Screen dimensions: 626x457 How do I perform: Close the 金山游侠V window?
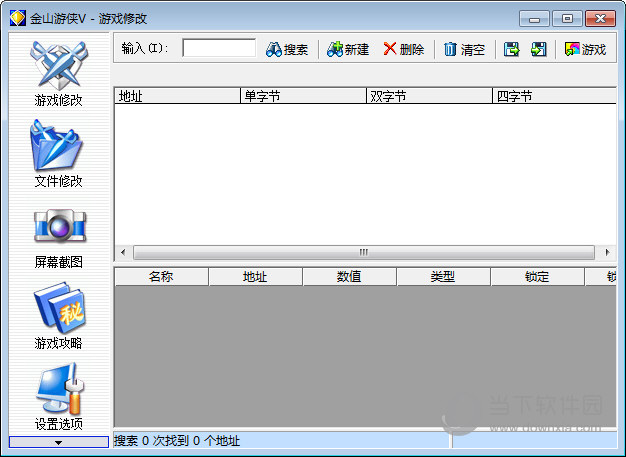[x=600, y=19]
